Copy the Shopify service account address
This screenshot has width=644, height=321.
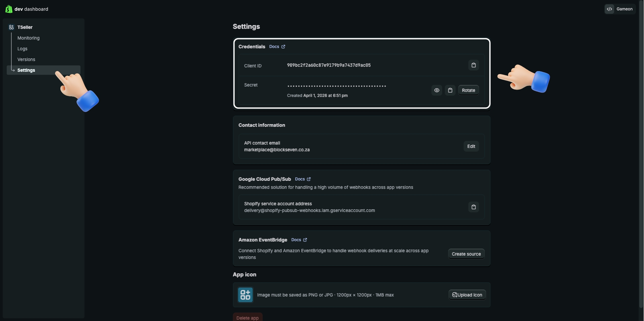pyautogui.click(x=474, y=207)
